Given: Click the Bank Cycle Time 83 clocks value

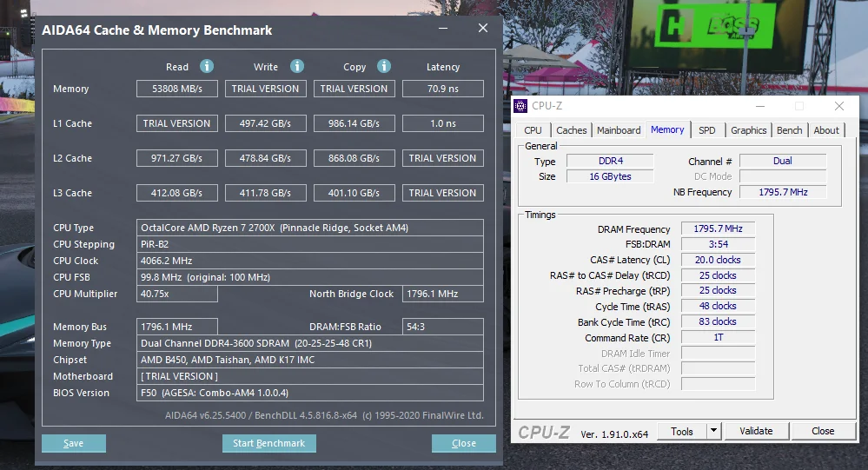Looking at the screenshot, I should point(718,321).
